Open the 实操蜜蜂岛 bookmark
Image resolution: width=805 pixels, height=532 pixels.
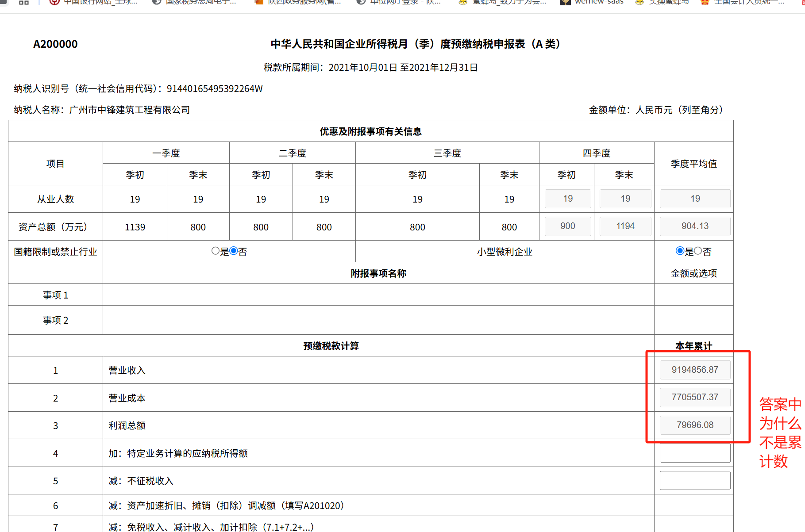tap(662, 2)
